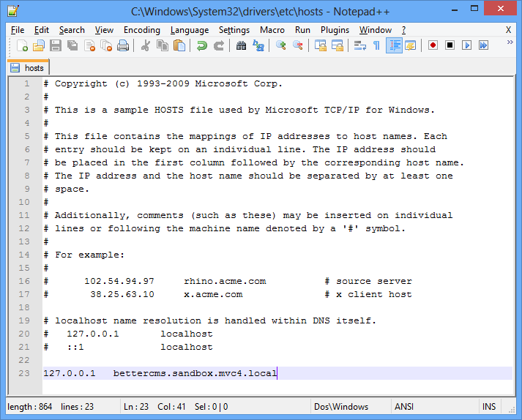Close the current document using the Close icon
This screenshot has height=420, width=522.
pyautogui.click(x=89, y=45)
